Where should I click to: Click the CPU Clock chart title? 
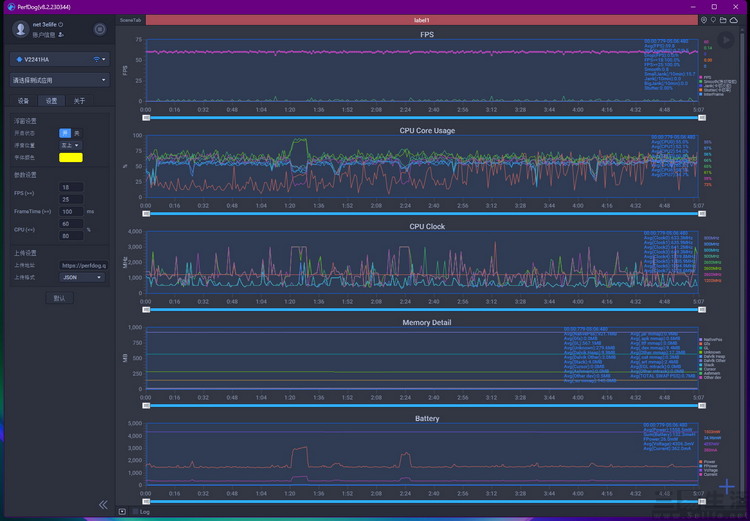point(427,226)
